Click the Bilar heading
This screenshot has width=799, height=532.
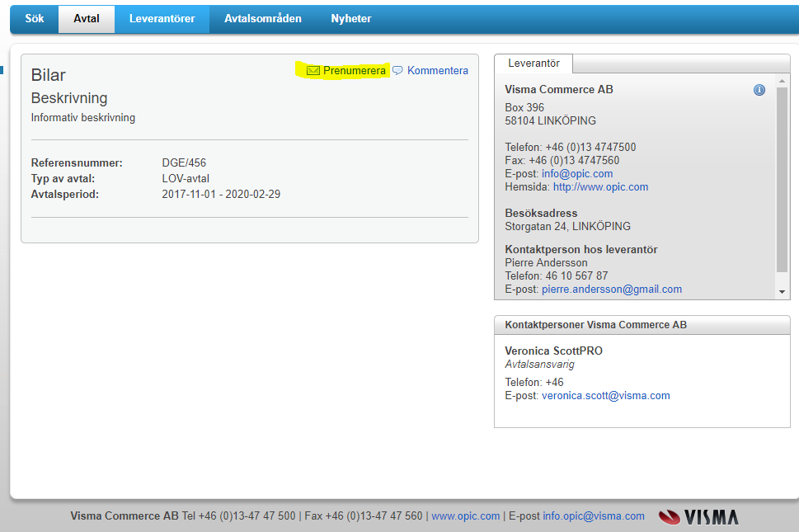click(x=49, y=75)
